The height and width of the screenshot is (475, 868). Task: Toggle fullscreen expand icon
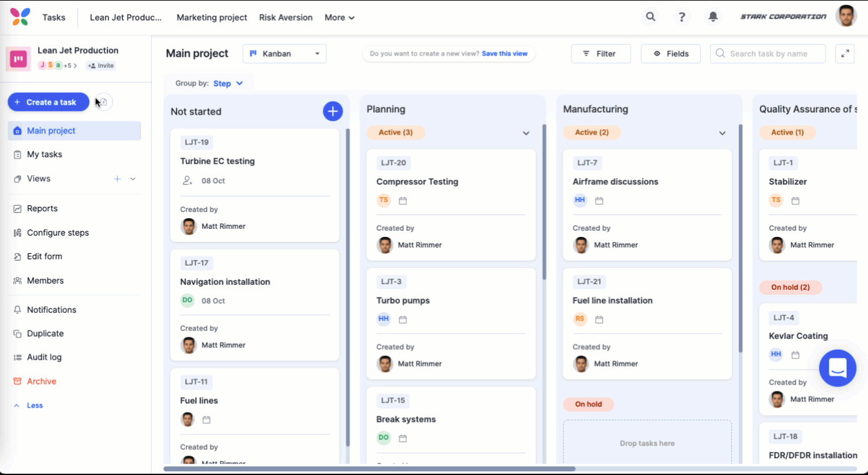click(845, 54)
